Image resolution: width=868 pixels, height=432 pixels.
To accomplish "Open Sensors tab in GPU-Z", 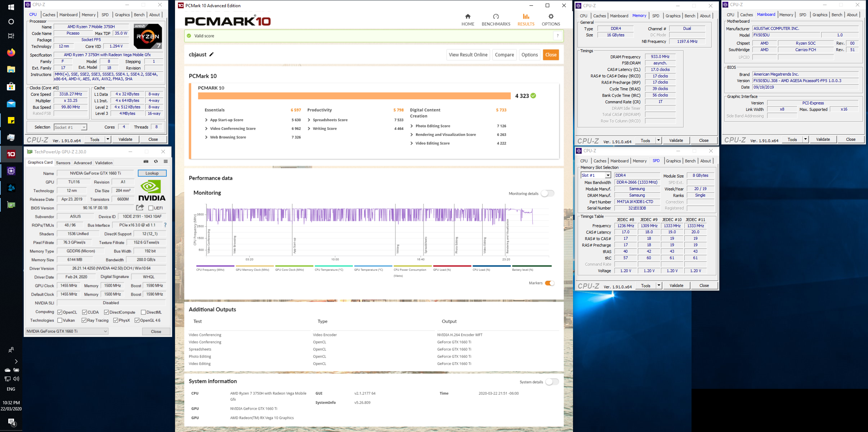I will [x=63, y=163].
